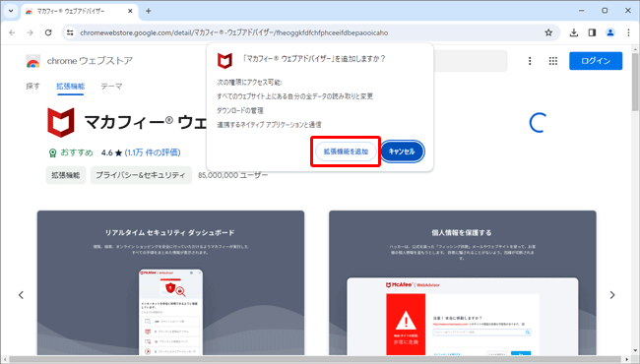Bookmark this page with the star icon

pos(548,32)
